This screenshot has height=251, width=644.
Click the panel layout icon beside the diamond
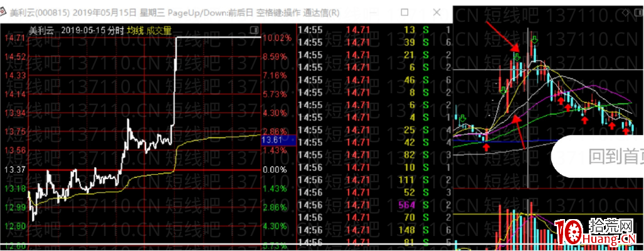(x=637, y=12)
